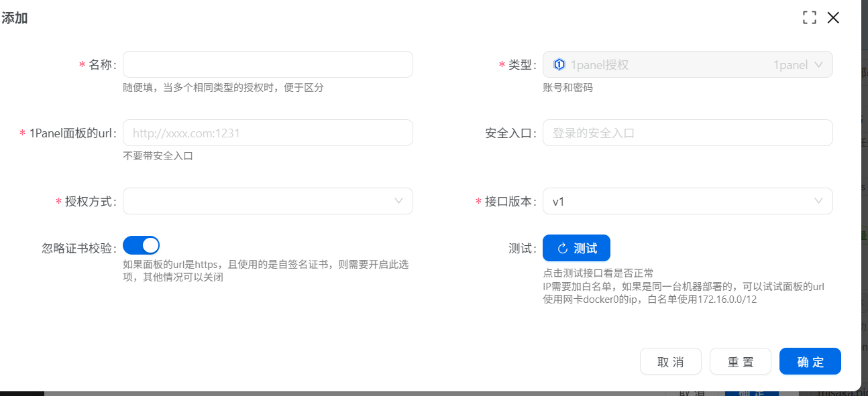Screen dimensions: 868x396
Task: Click the 重置 button
Action: pyautogui.click(x=741, y=362)
